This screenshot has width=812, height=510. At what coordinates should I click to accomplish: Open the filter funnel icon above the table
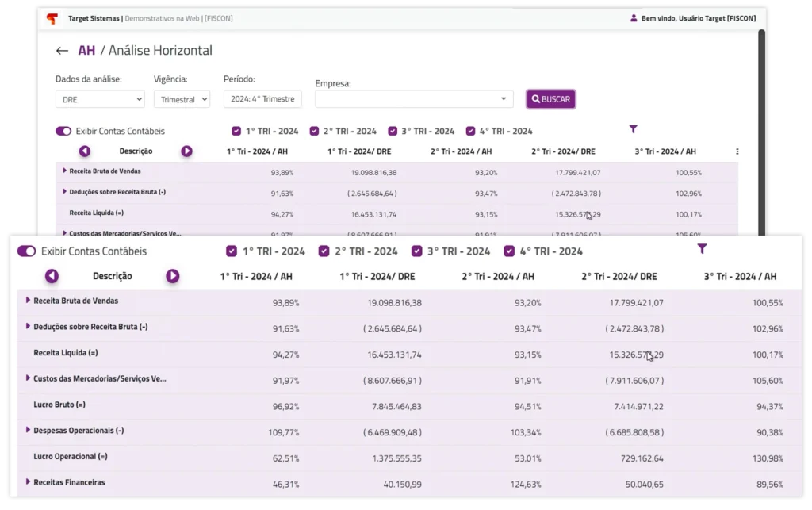pyautogui.click(x=633, y=128)
